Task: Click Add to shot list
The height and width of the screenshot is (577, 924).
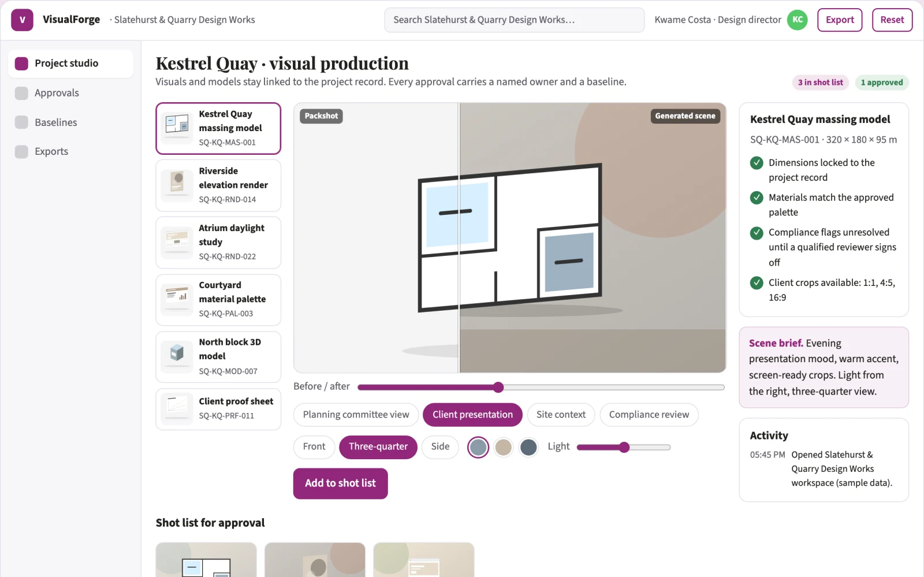Action: coord(340,483)
